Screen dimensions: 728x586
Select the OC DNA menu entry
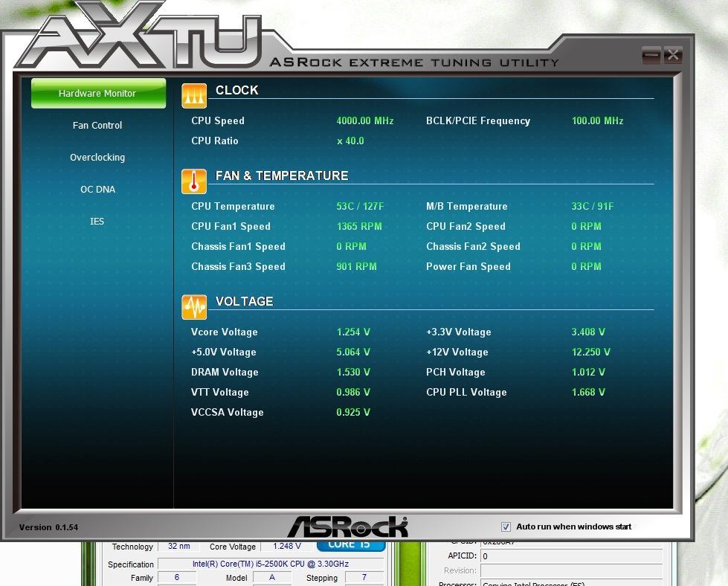(97, 190)
